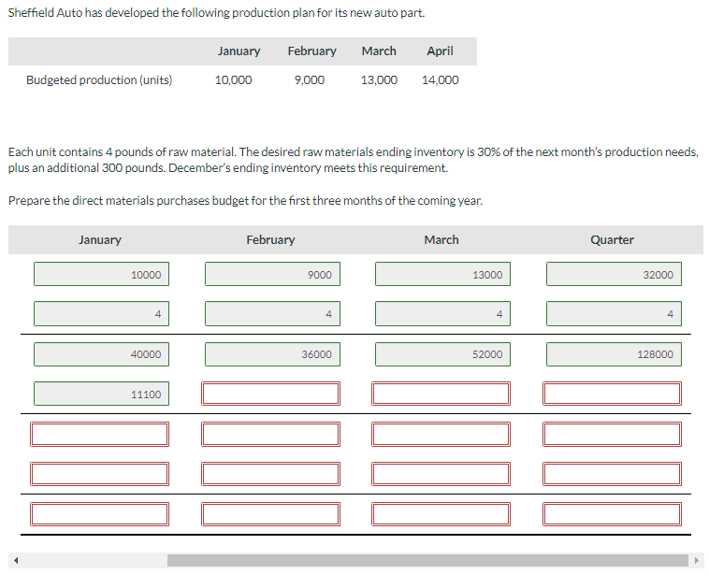Image resolution: width=709 pixels, height=588 pixels.
Task: Click the last empty Quarter field
Action: [612, 514]
